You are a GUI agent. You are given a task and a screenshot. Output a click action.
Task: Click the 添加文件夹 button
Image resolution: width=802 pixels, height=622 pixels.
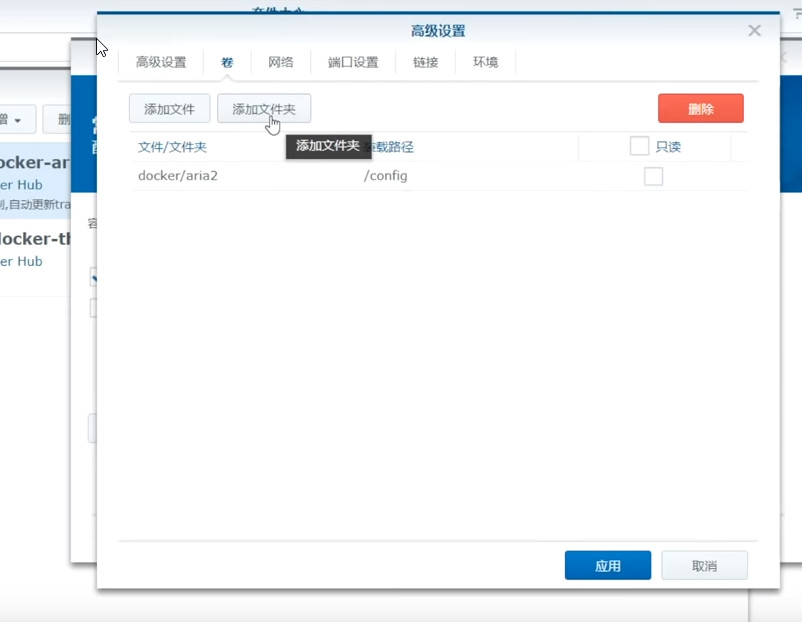tap(263, 107)
